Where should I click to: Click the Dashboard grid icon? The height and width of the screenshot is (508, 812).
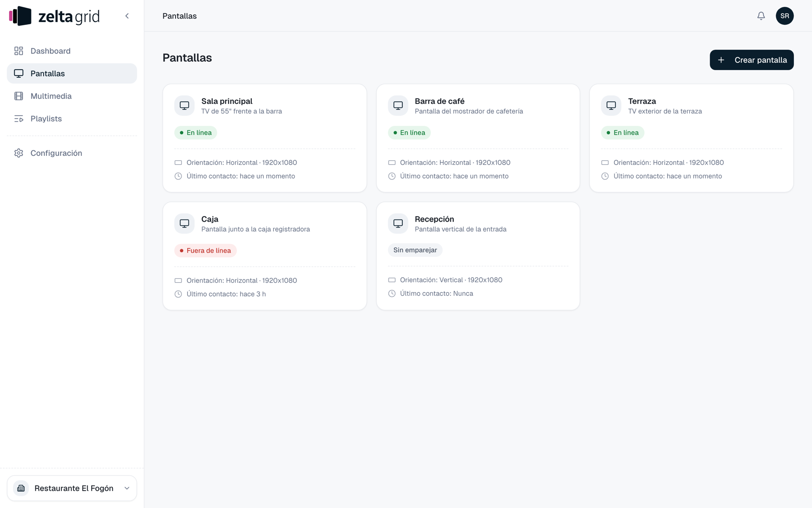pos(18,51)
